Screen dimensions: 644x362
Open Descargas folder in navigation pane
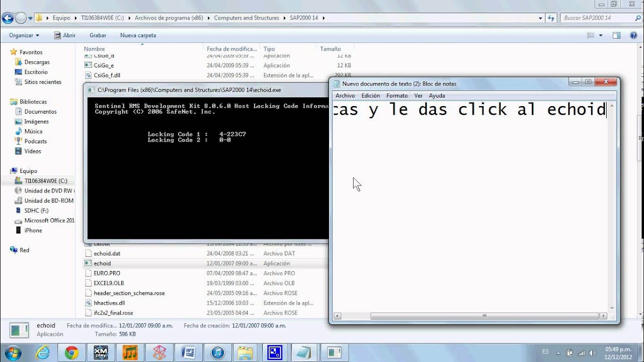click(x=37, y=62)
